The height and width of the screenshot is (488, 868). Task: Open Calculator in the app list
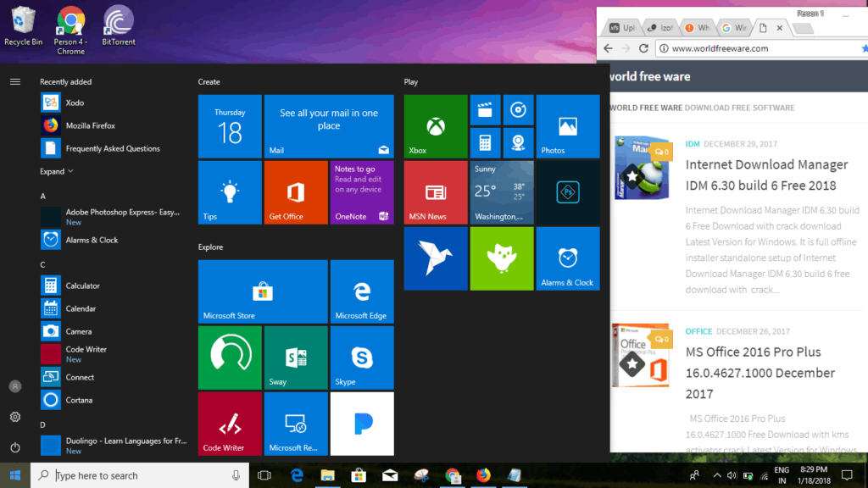coord(114,286)
